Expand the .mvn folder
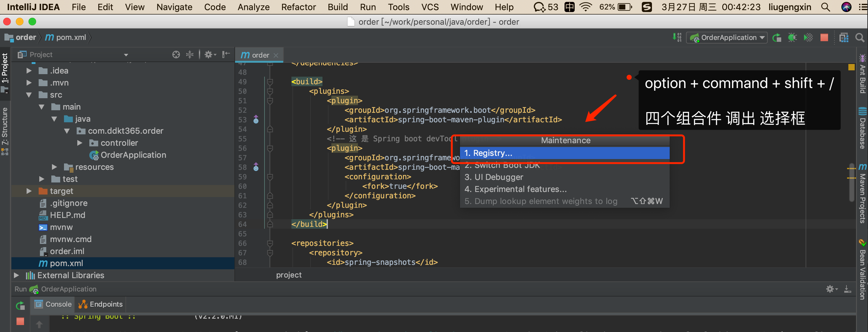 pos(29,83)
